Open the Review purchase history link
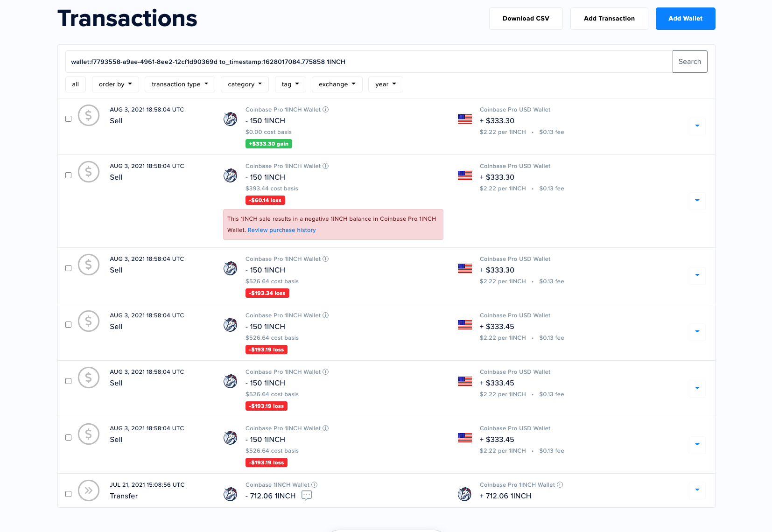 point(282,230)
